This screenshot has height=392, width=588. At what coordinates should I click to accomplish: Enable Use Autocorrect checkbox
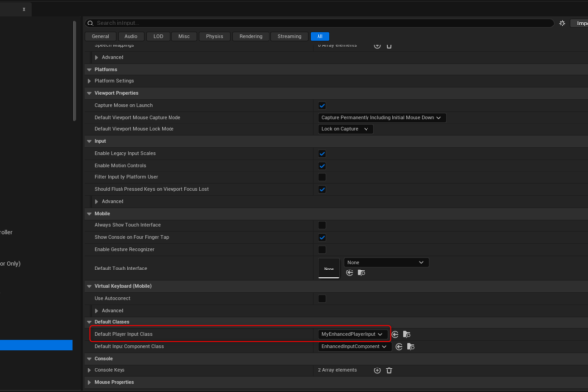[x=322, y=299]
